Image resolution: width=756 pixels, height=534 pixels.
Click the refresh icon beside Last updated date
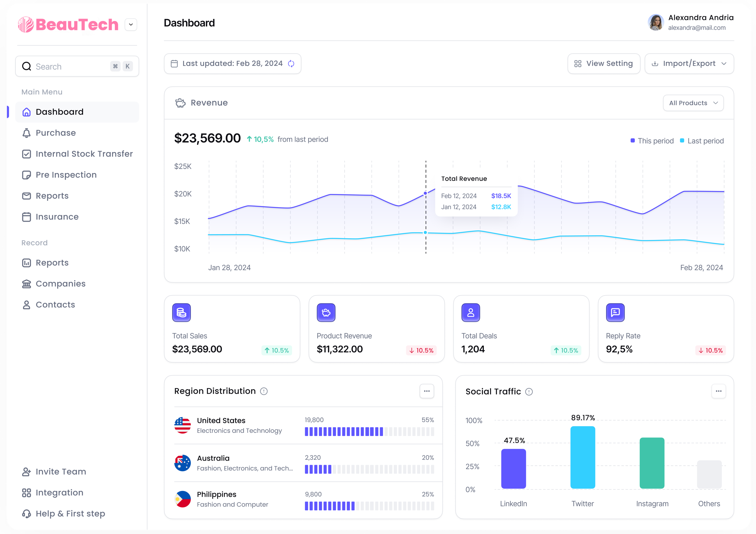[x=291, y=63]
